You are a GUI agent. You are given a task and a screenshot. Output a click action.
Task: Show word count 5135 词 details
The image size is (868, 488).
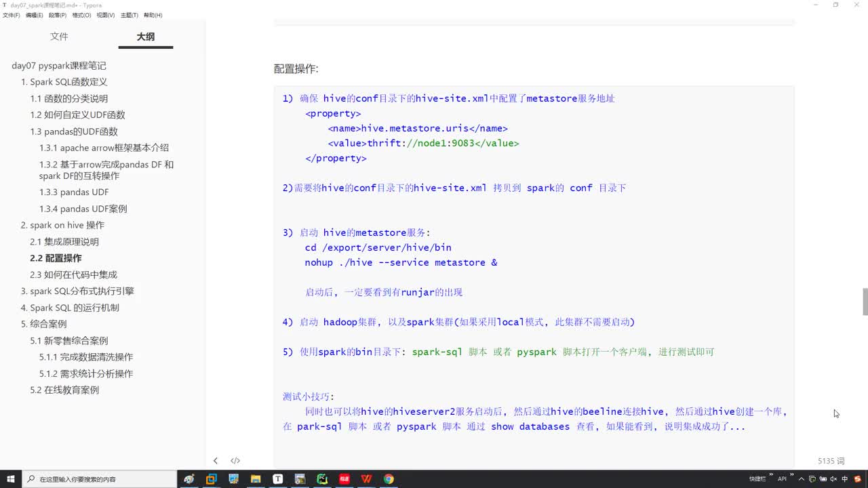point(831,461)
